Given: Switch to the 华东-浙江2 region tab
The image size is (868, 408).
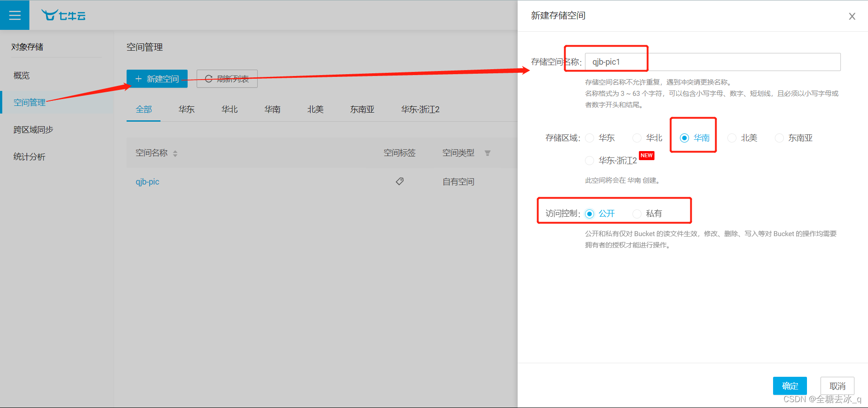Looking at the screenshot, I should (x=420, y=109).
